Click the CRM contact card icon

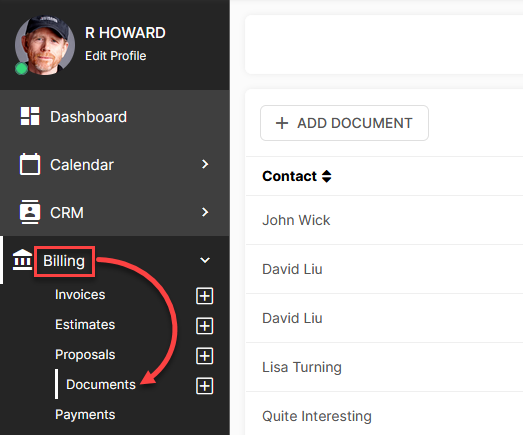click(x=30, y=212)
